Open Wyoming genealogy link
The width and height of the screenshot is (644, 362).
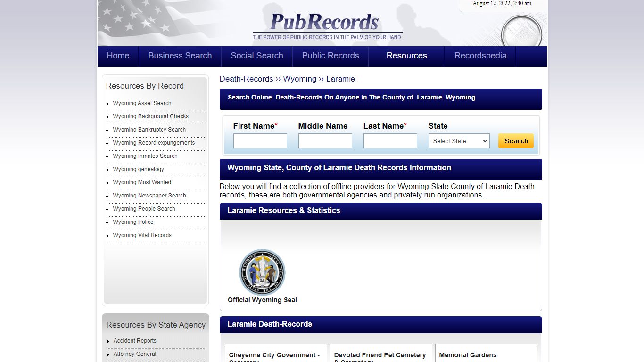[139, 169]
